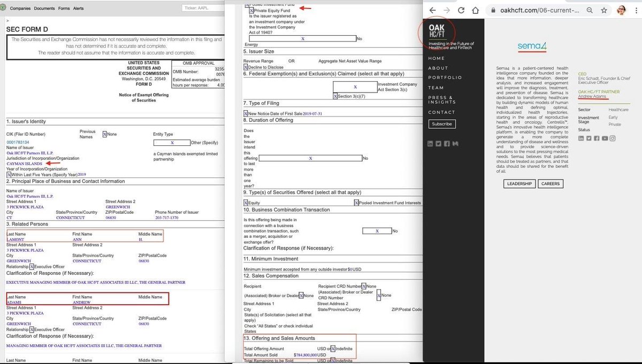
Task: Click the $784,800,000 total amount sold
Action: (305, 355)
